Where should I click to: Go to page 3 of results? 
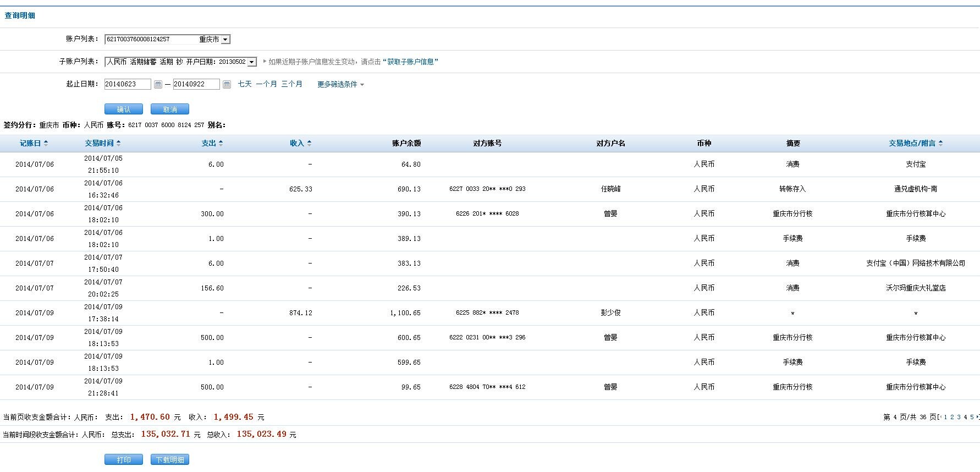[x=959, y=417]
